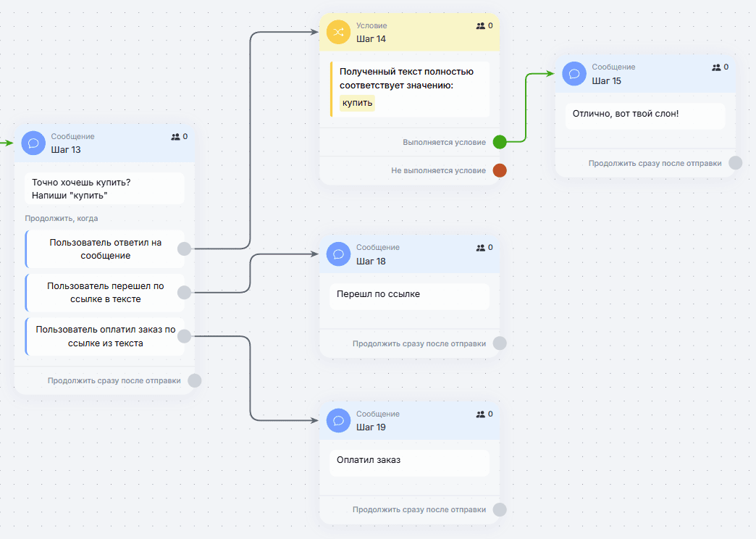756x539 pixels.
Task: Click the message icon of Шаг 18
Action: pos(338,254)
